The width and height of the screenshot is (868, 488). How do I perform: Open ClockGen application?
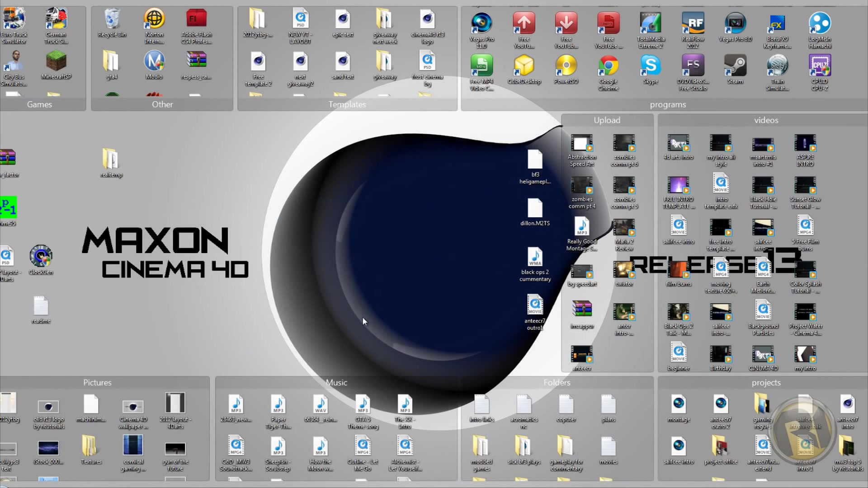[x=41, y=260]
